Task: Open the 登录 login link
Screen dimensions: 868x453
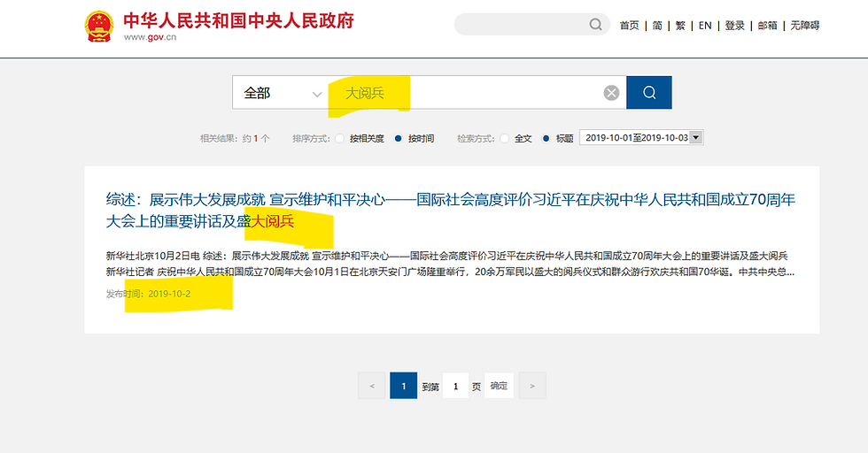Action: 734,26
